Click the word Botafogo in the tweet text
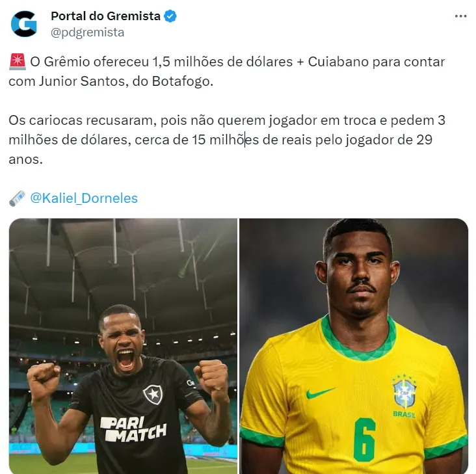The width and height of the screenshot is (476, 474). coord(181,81)
